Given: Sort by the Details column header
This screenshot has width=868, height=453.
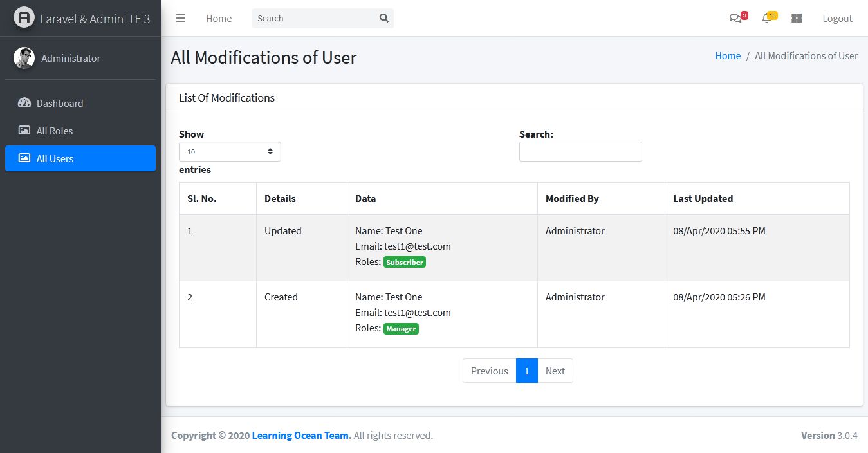Looking at the screenshot, I should point(302,198).
